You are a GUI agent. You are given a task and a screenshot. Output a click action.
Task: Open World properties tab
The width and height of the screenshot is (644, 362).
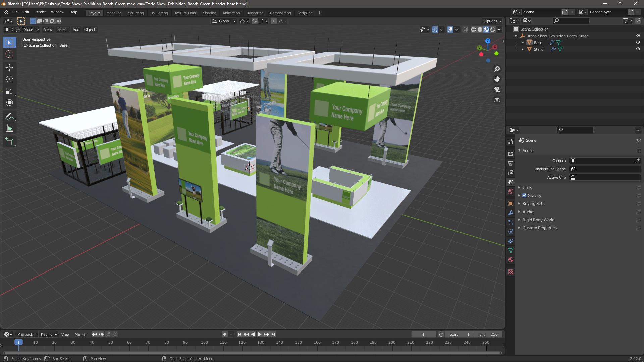tap(511, 191)
